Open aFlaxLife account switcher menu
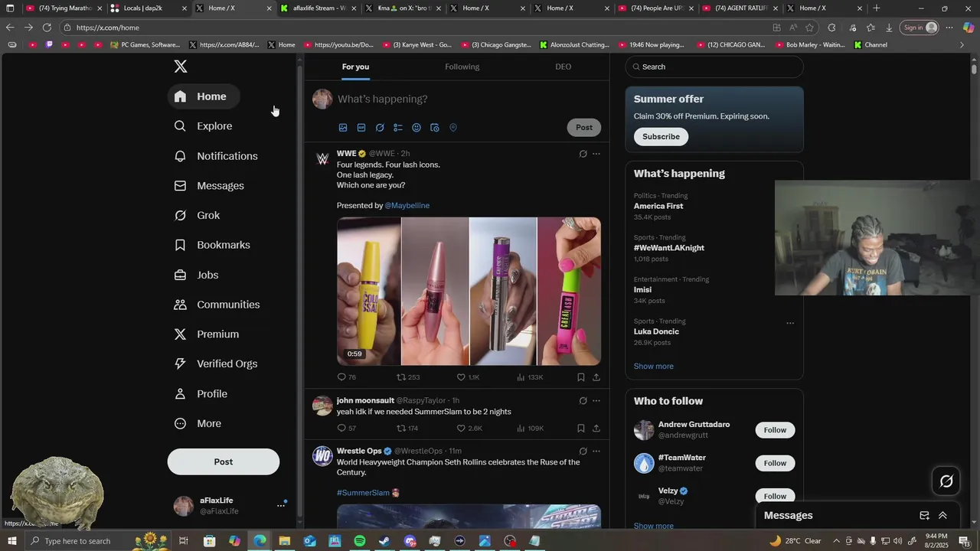The height and width of the screenshot is (551, 980). [280, 506]
